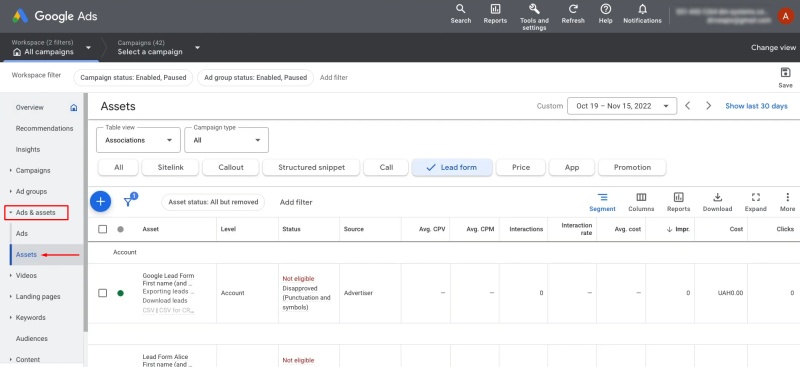Open Reports from the top header

pyautogui.click(x=495, y=14)
